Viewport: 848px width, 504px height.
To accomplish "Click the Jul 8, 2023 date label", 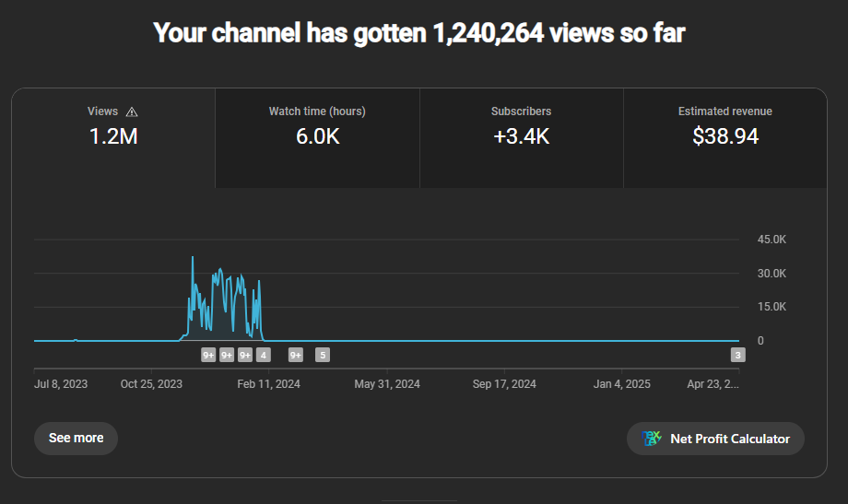I will click(x=61, y=384).
